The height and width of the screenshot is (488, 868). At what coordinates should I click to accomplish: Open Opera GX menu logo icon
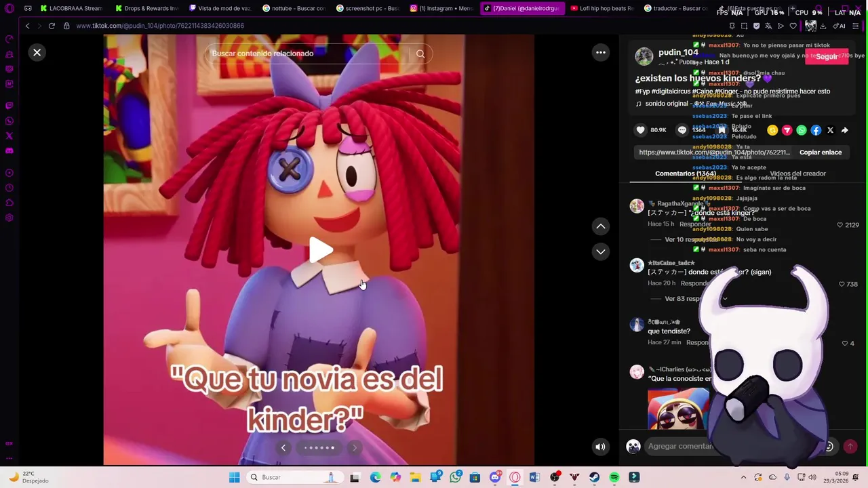point(9,8)
